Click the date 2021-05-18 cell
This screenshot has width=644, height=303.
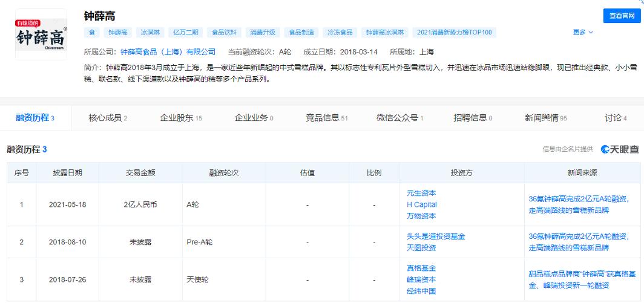coord(67,204)
